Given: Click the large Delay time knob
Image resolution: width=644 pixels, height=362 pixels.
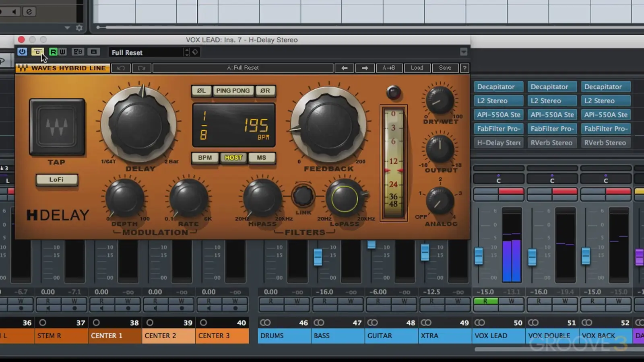Looking at the screenshot, I should pyautogui.click(x=138, y=125).
